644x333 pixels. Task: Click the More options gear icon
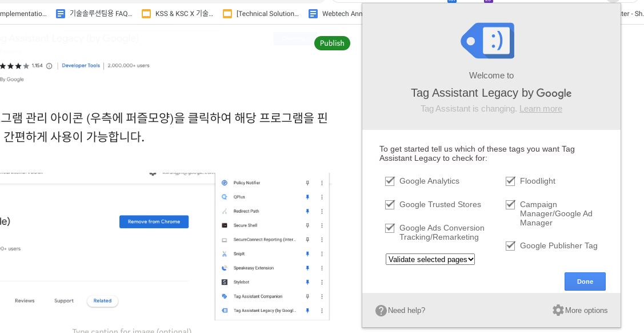pos(558,310)
